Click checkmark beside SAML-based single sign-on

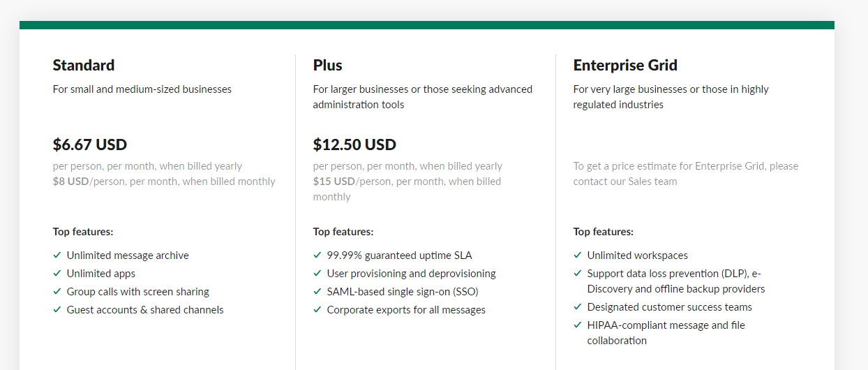click(317, 292)
